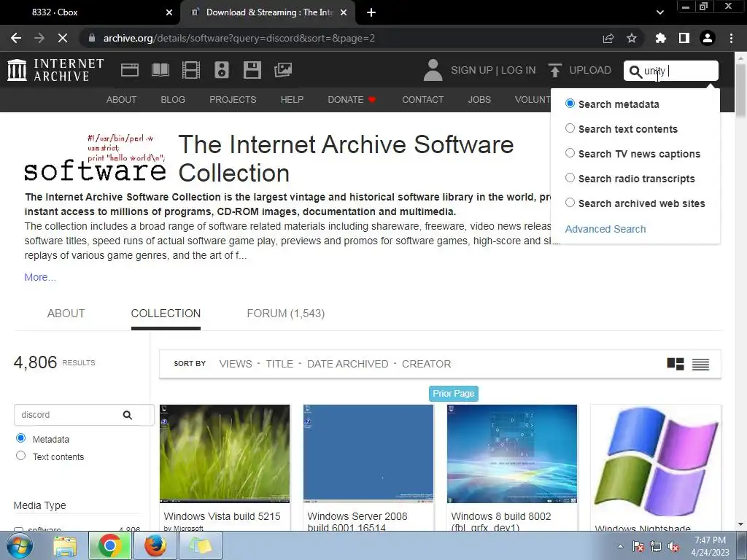This screenshot has width=747, height=560.
Task: Open the Chrome three-dot menu
Action: click(731, 38)
